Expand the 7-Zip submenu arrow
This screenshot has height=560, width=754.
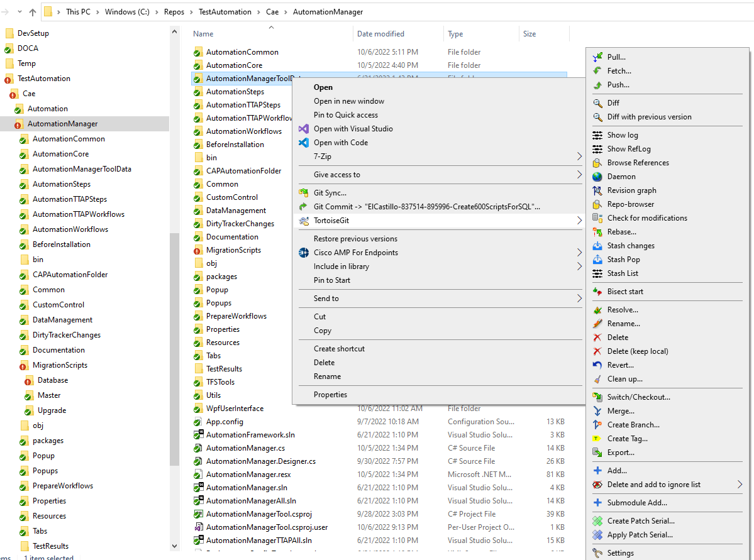579,156
